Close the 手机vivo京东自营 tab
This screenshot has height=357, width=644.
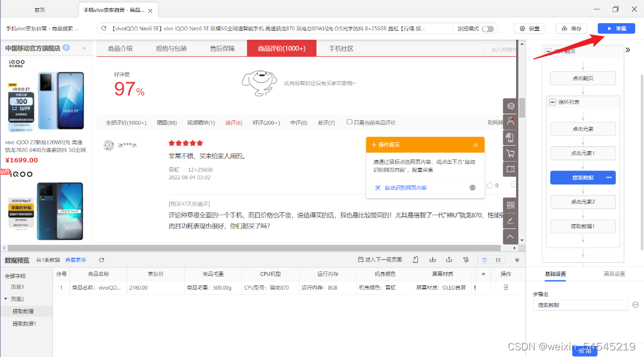click(151, 10)
